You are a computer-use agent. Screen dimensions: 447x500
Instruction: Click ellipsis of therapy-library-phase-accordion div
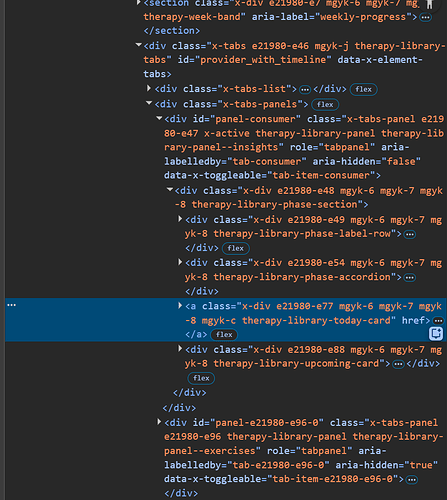pos(410,277)
